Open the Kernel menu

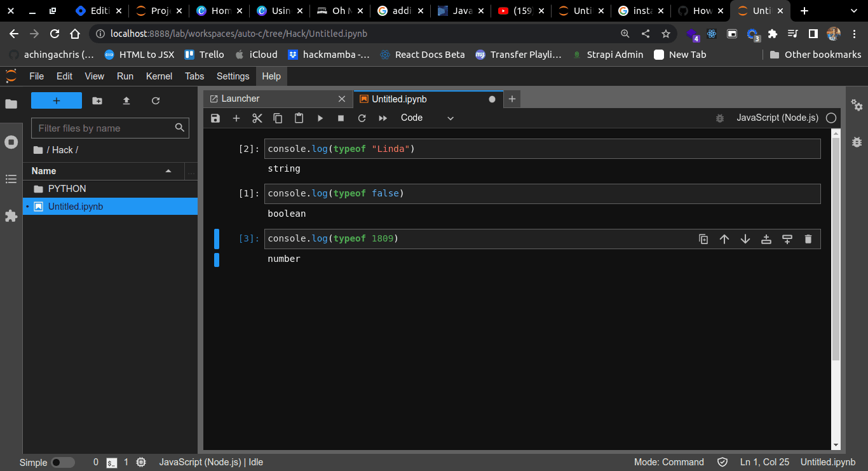tap(159, 76)
